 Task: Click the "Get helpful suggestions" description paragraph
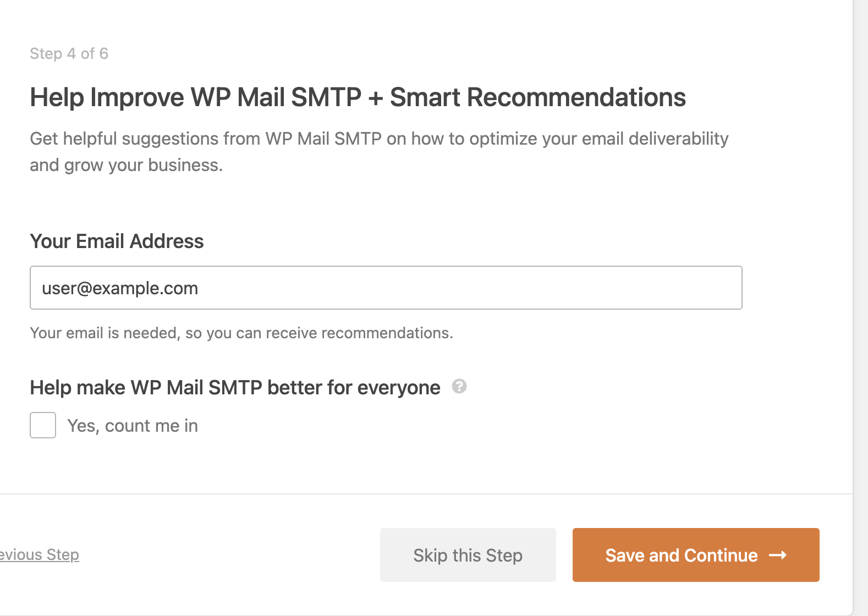379,151
